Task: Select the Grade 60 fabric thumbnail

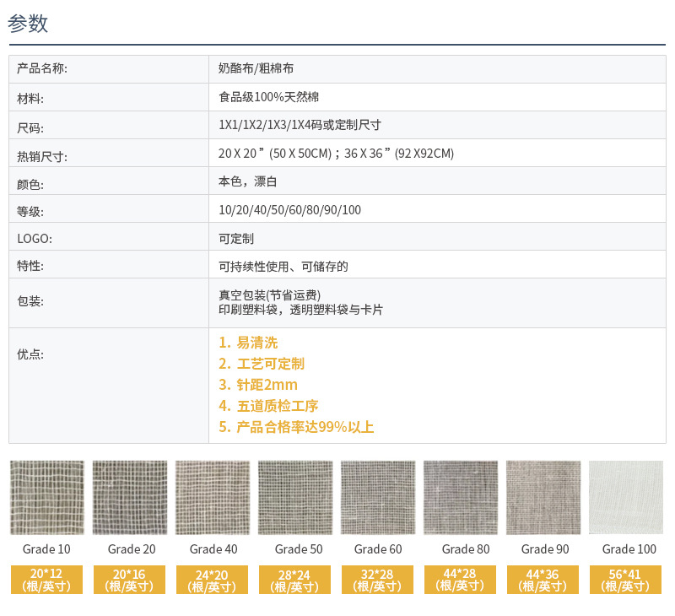Action: [377, 497]
